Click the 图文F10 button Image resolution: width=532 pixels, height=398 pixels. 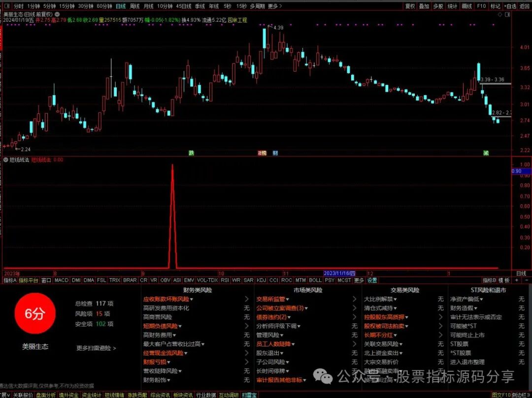tap(501, 395)
